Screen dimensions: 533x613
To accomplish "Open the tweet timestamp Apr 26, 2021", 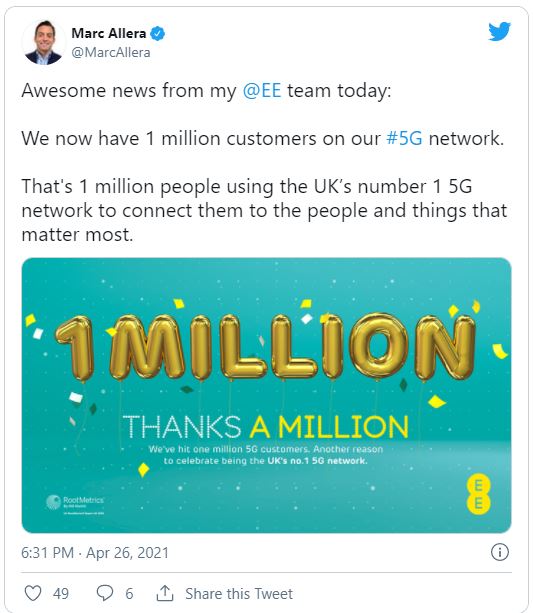I will pyautogui.click(x=95, y=553).
